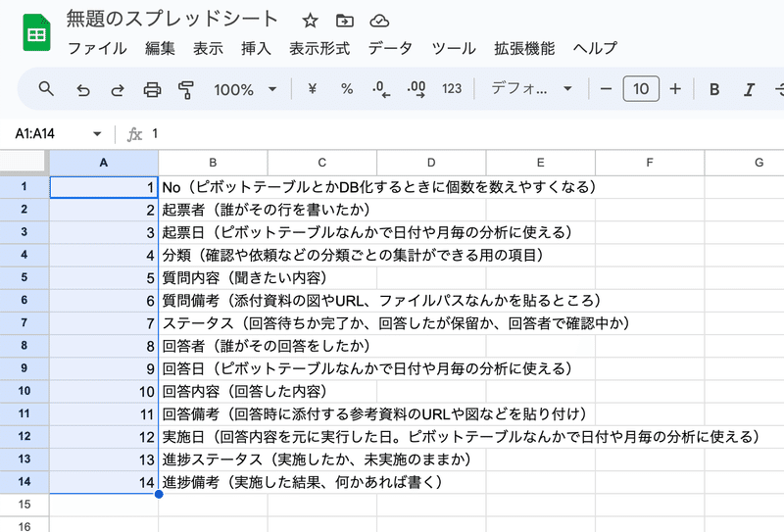Increase font size with plus button

coord(675,89)
